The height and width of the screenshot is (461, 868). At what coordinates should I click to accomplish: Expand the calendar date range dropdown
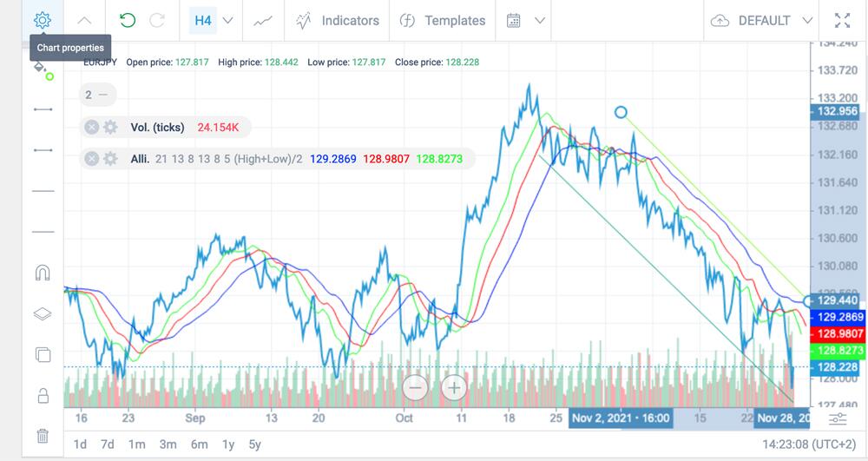pos(540,20)
